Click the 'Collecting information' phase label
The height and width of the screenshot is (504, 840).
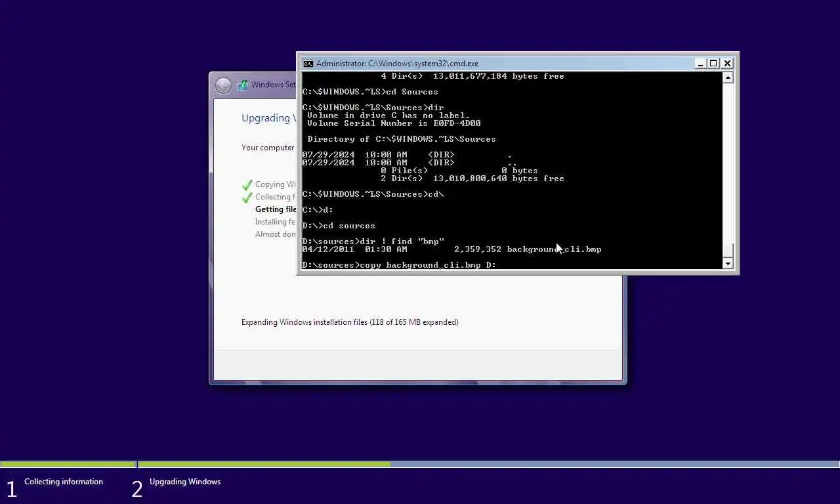(x=64, y=482)
